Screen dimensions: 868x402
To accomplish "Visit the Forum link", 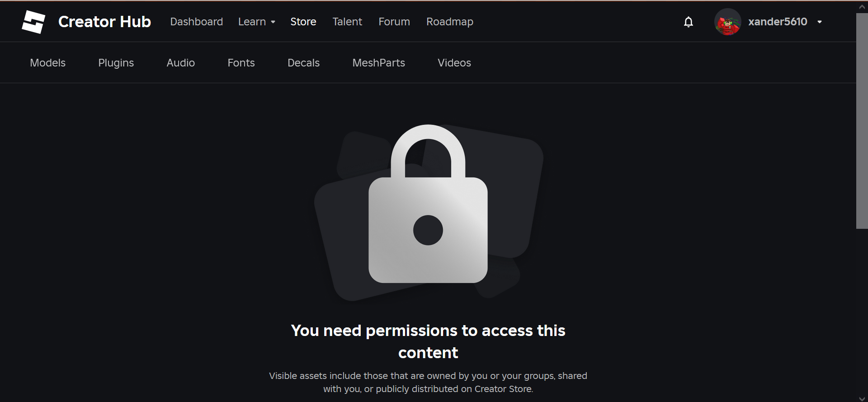I will (394, 22).
